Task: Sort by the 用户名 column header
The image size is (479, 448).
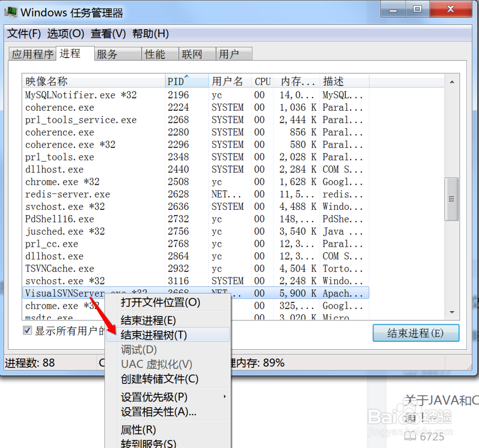Action: 230,81
